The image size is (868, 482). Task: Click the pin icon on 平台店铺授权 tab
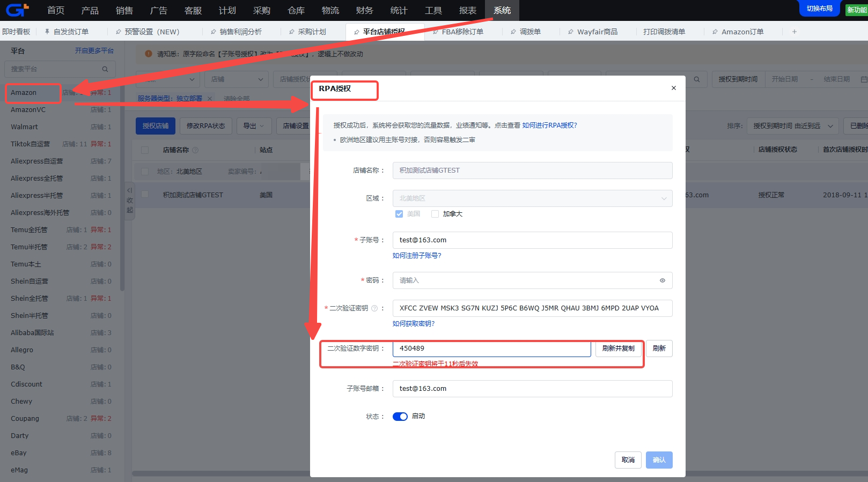click(x=357, y=32)
